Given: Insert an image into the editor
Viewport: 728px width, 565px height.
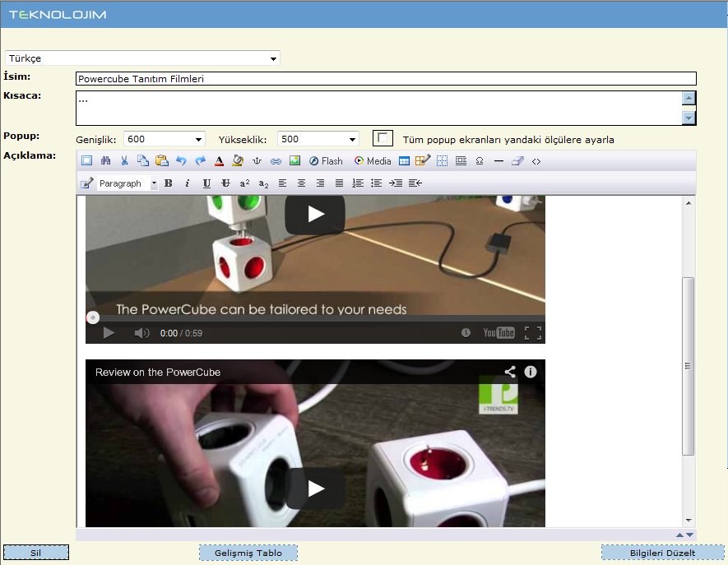Looking at the screenshot, I should point(294,161).
